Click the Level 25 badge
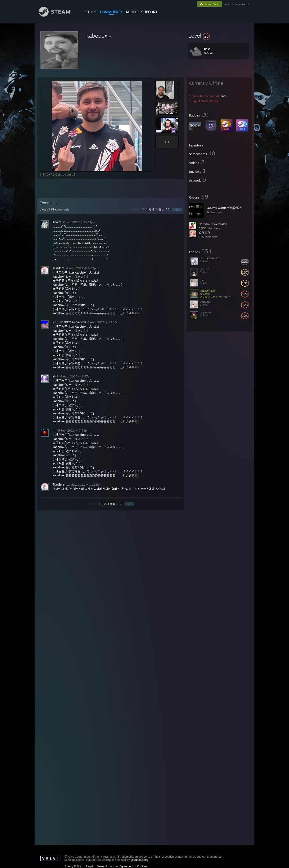Screen dimensions: 289x868 206,36
